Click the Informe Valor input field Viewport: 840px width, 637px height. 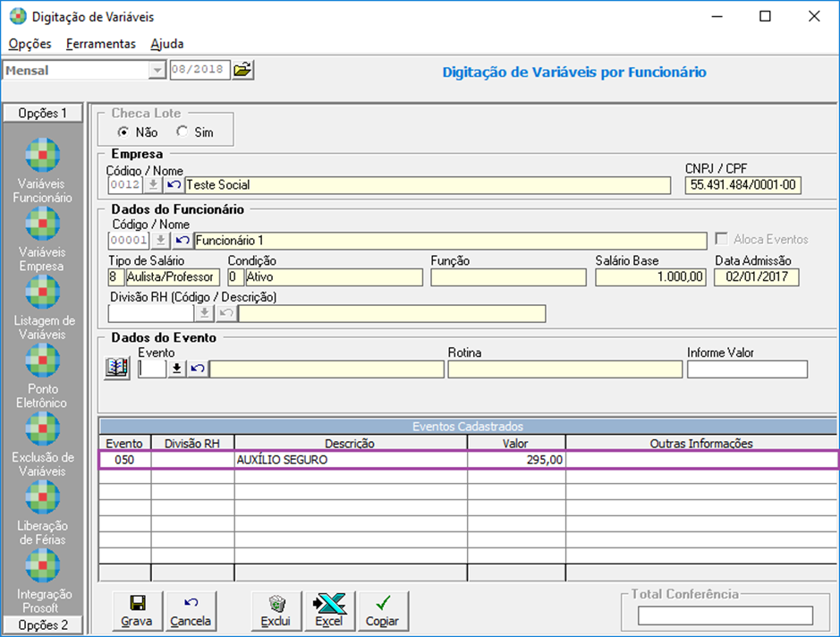[747, 369]
